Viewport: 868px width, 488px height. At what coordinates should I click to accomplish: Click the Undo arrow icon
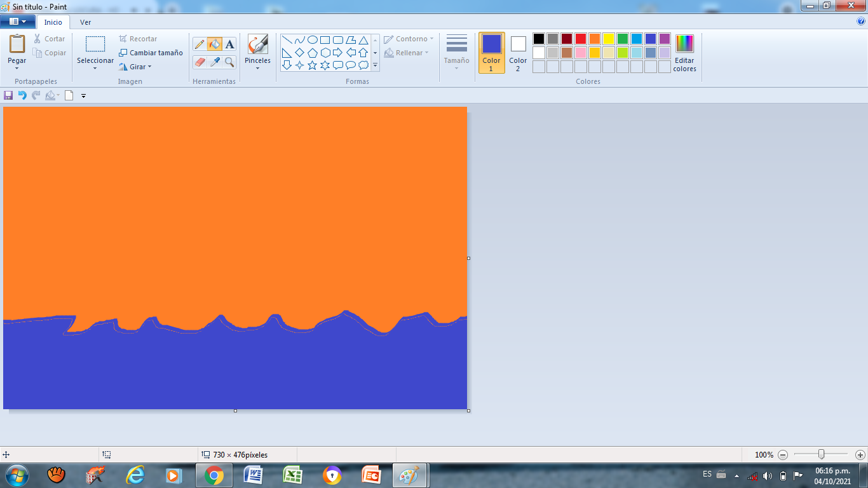[x=22, y=95]
